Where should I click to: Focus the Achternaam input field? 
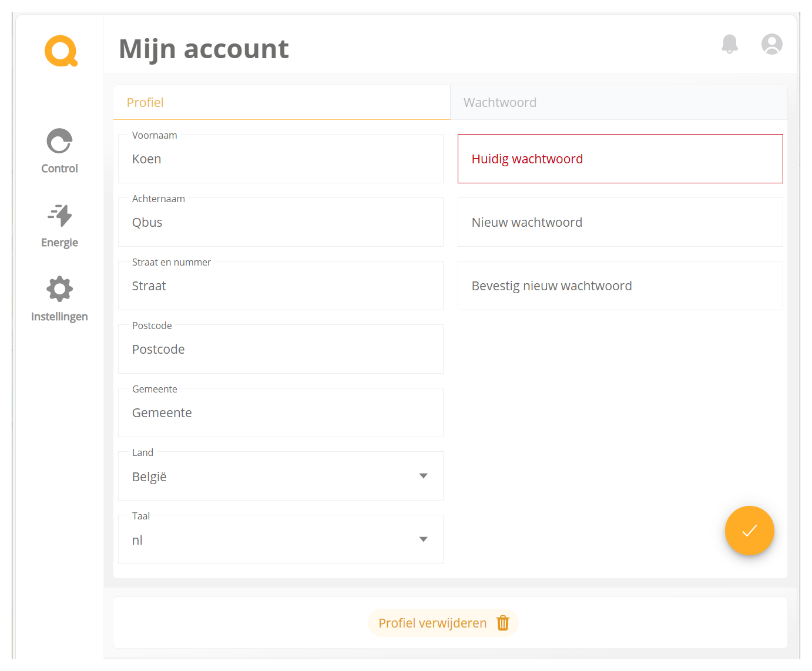pos(280,223)
